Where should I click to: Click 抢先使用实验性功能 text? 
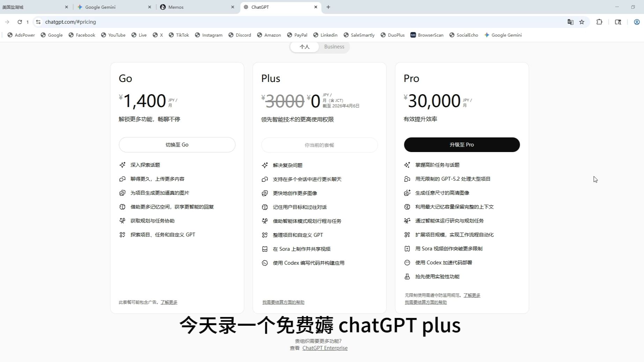pyautogui.click(x=437, y=277)
